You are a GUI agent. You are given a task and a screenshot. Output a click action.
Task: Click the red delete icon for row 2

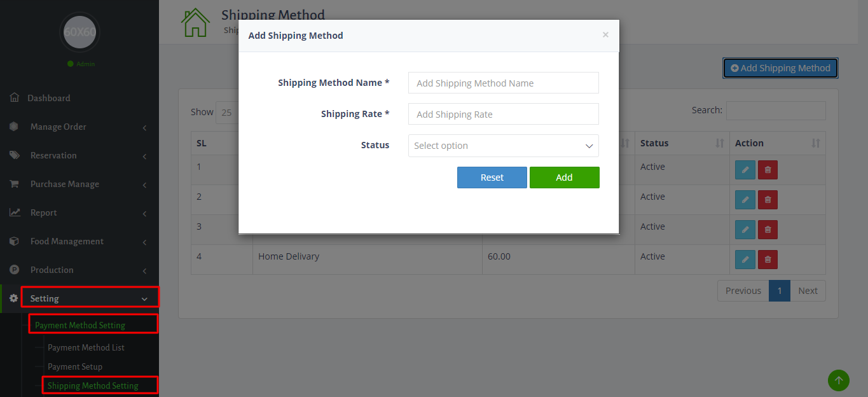(768, 200)
